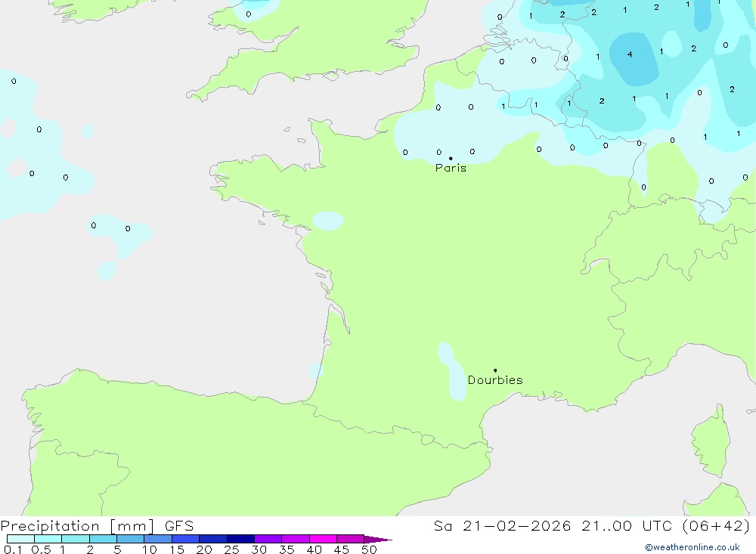Pick the 10–15 mm legend swatch

[158, 539]
